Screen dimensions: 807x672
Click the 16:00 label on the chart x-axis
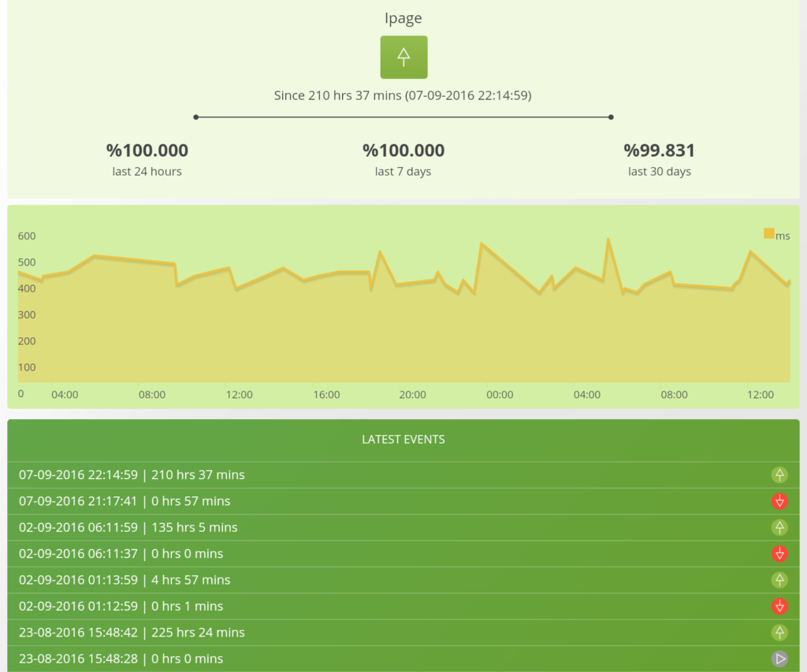point(326,395)
